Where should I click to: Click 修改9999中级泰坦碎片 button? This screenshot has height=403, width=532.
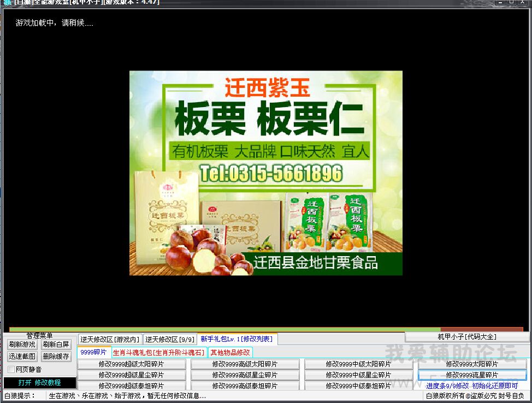tap(359, 386)
